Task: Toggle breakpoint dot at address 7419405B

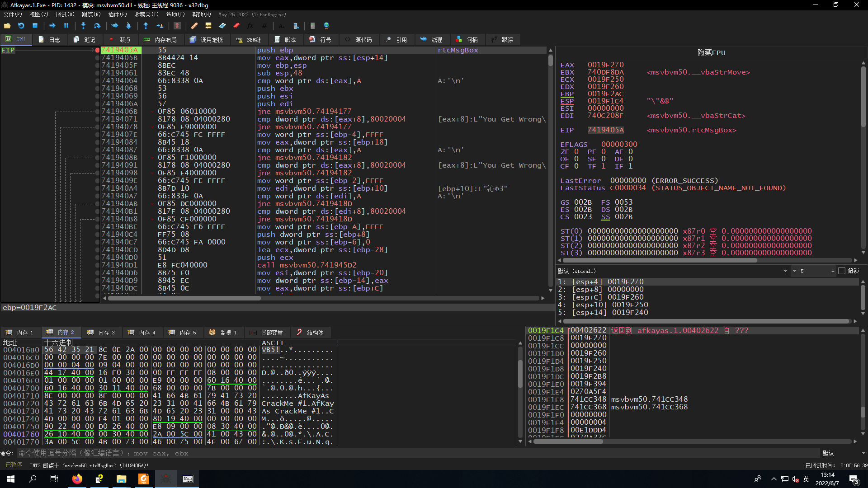Action: (x=97, y=58)
